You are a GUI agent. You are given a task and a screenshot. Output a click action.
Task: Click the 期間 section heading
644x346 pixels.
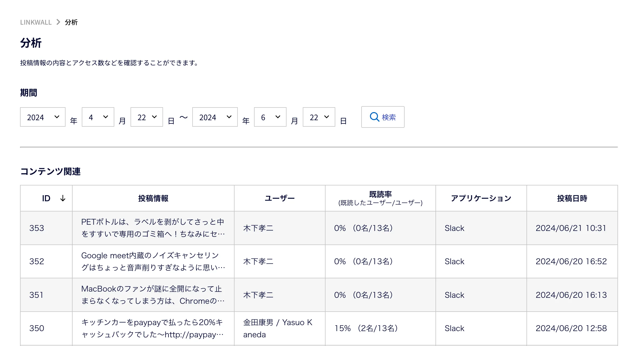pyautogui.click(x=29, y=93)
